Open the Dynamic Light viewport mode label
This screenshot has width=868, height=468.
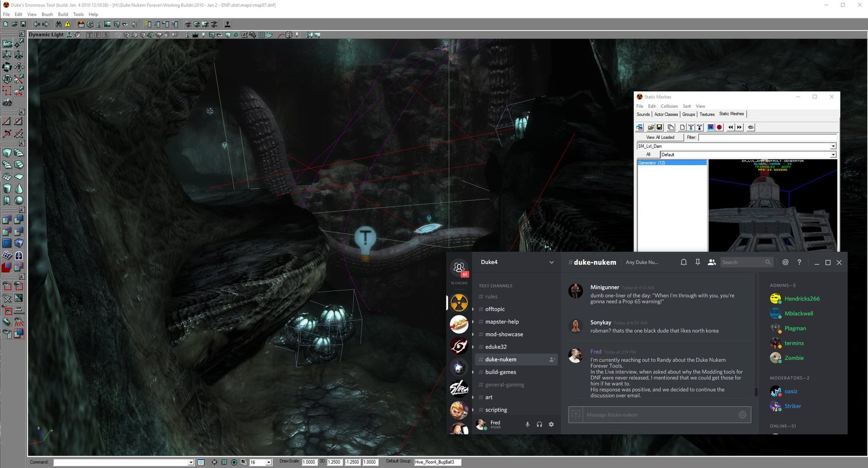coord(46,35)
